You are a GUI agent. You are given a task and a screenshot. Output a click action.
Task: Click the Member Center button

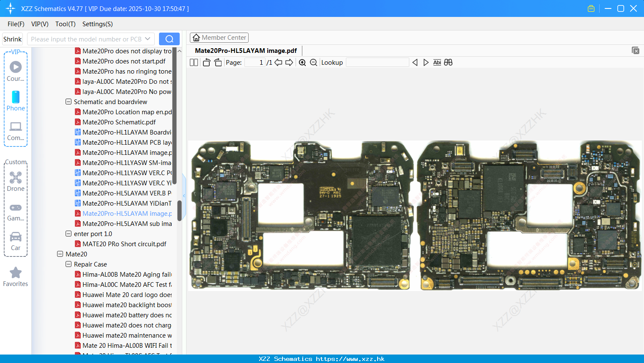pos(219,38)
